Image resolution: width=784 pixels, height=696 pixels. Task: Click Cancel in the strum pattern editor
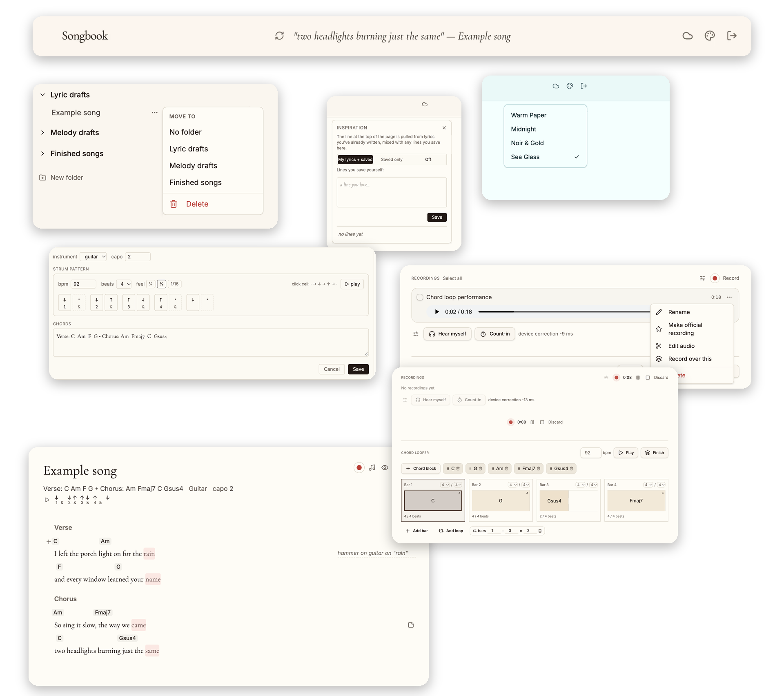coord(332,369)
